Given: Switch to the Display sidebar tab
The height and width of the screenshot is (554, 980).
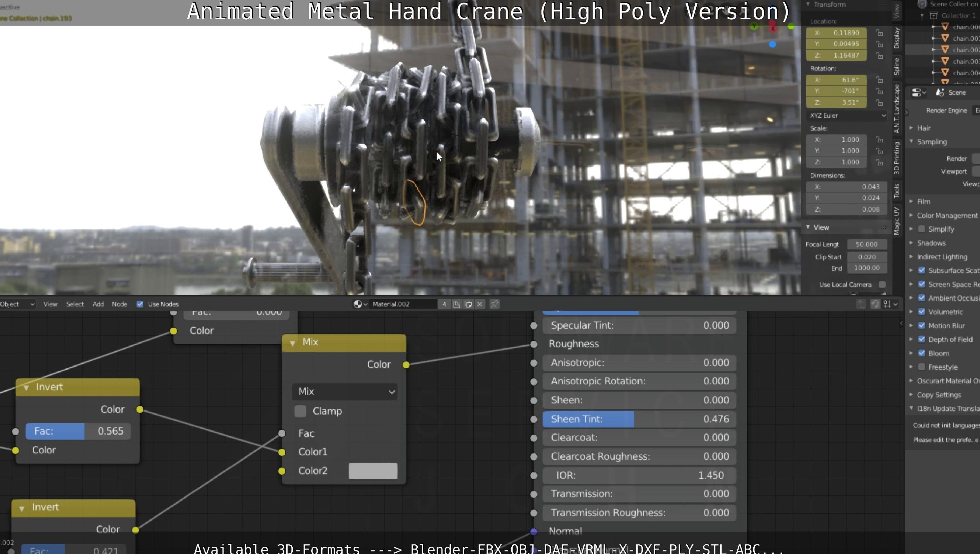Looking at the screenshot, I should (897, 38).
